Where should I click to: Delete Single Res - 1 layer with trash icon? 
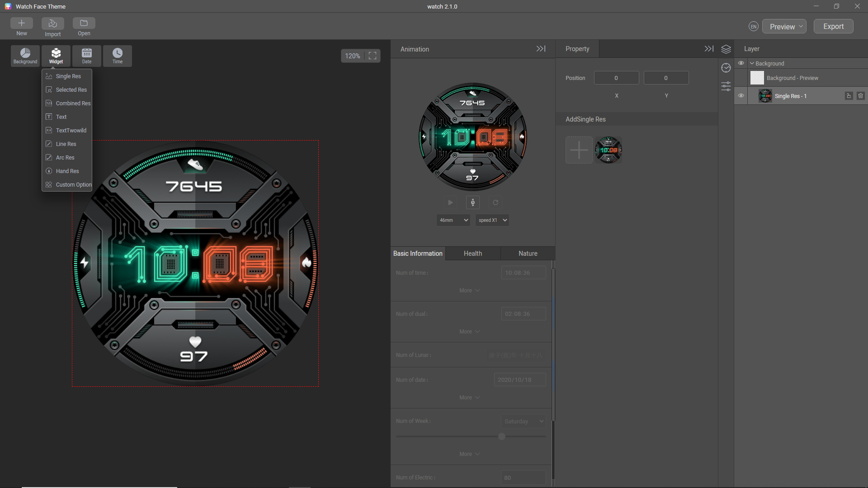coord(861,96)
